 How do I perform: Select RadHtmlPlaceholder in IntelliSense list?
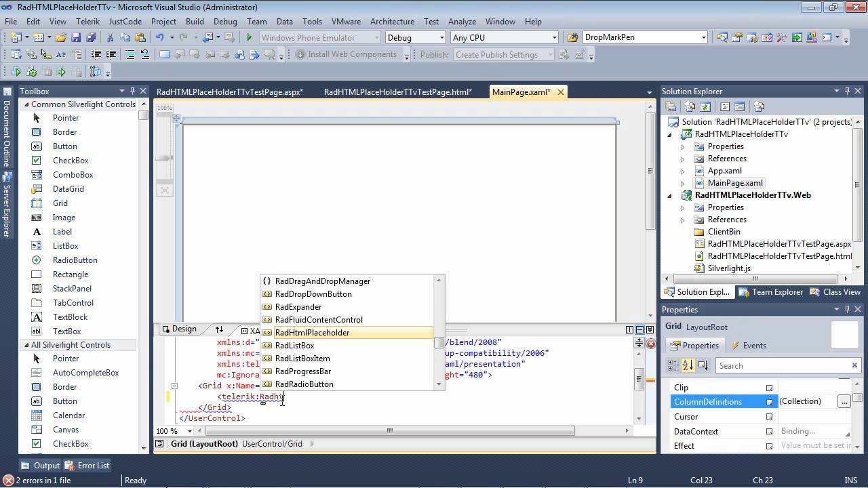[347, 333]
